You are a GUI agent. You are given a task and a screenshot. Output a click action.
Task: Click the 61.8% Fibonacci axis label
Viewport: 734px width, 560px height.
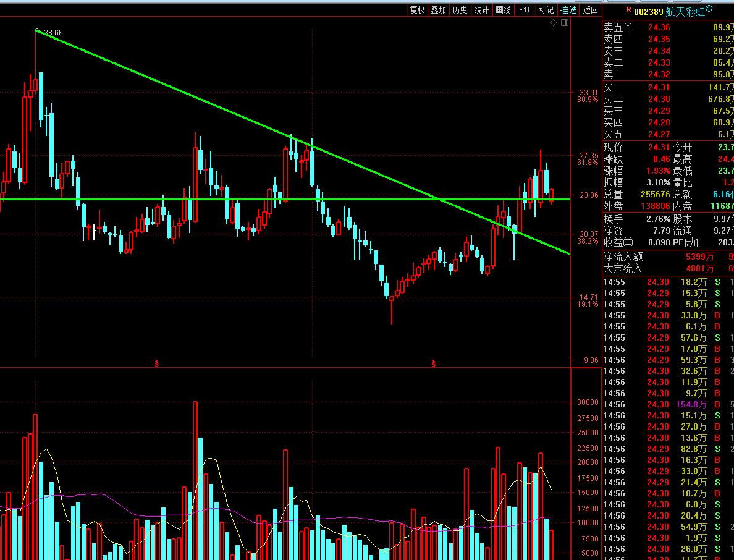click(588, 163)
